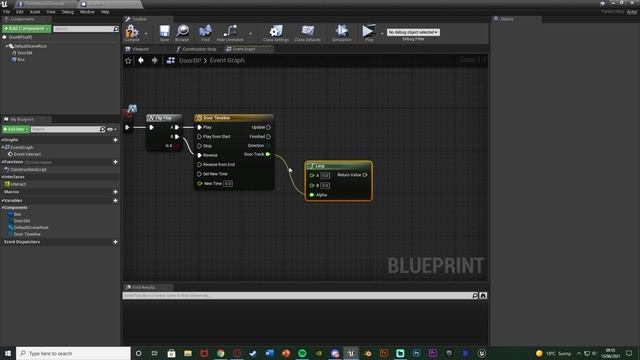Open the Add New dropdown in My Blueprint

coord(16,129)
